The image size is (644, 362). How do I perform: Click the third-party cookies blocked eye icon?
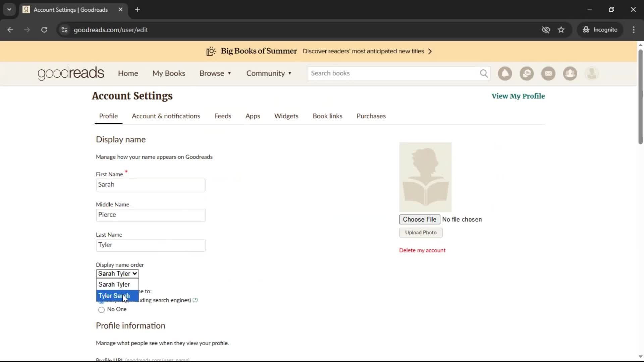coord(546,30)
